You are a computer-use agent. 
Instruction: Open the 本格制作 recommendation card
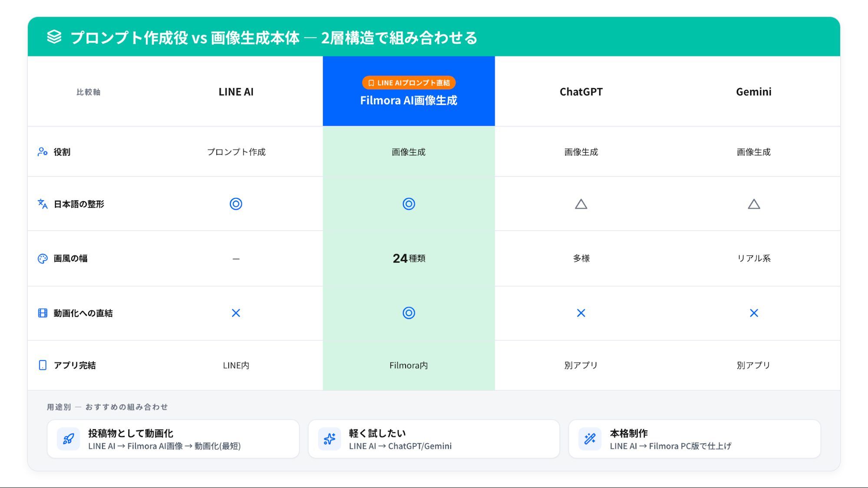point(695,439)
